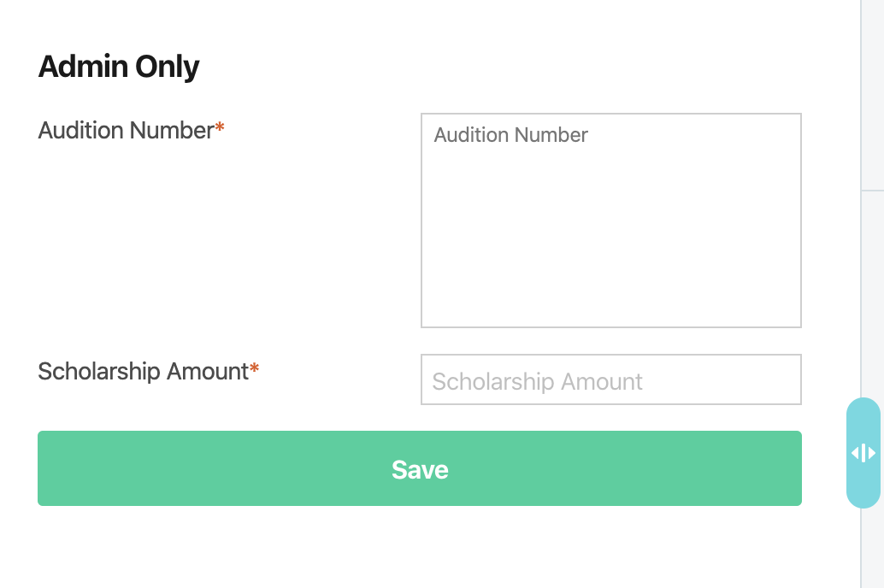Click the Scholarship Amount field label
The width and height of the screenshot is (884, 588).
coord(143,372)
